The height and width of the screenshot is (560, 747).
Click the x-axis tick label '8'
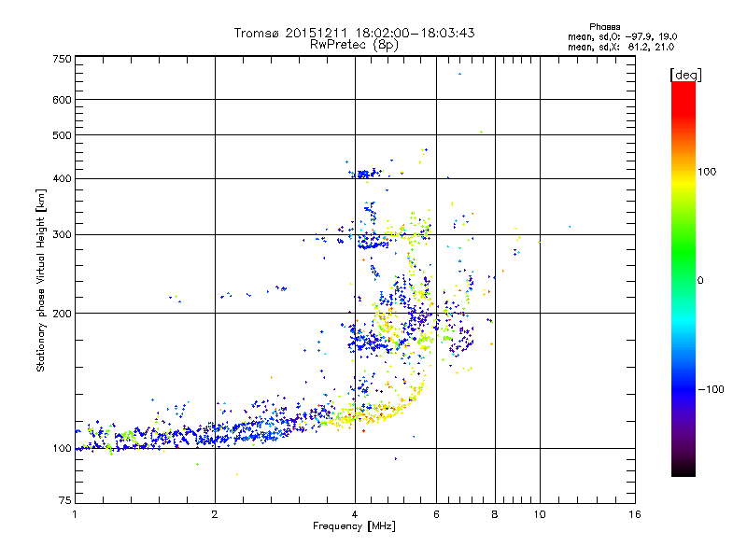(x=495, y=514)
